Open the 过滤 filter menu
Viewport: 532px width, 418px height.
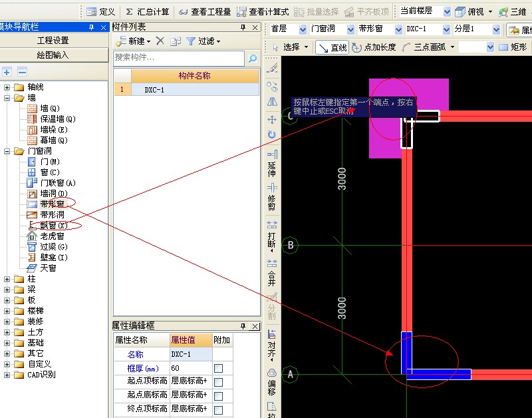pos(203,41)
